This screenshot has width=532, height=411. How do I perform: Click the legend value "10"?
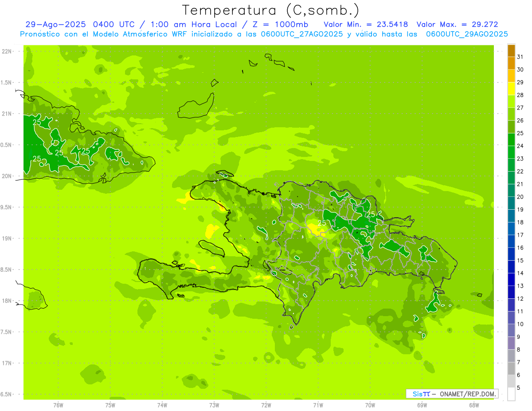point(520,324)
